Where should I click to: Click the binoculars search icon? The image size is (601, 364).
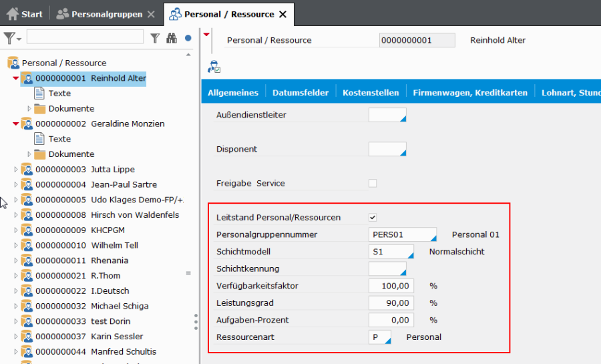172,38
